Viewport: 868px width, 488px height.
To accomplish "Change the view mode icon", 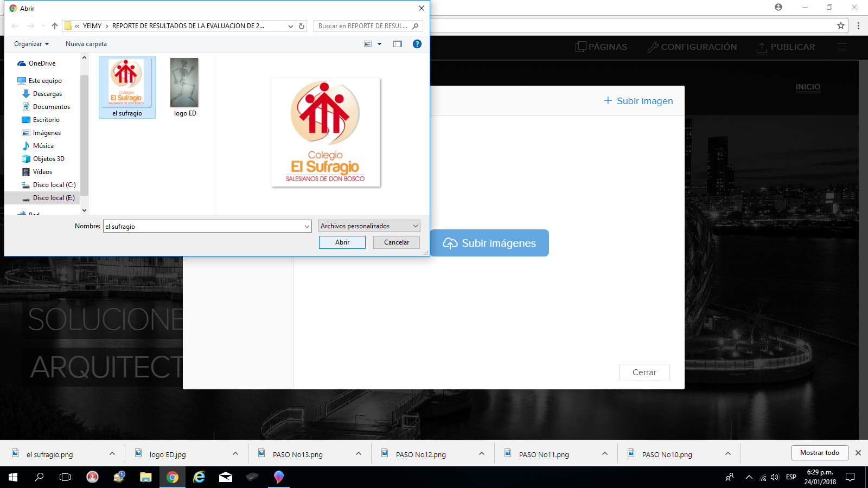I will (368, 44).
